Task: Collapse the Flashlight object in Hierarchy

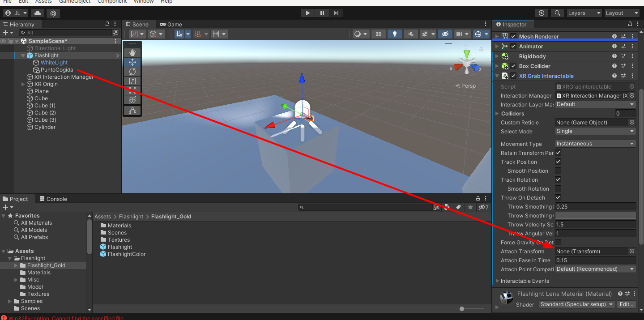Action: pyautogui.click(x=22, y=55)
